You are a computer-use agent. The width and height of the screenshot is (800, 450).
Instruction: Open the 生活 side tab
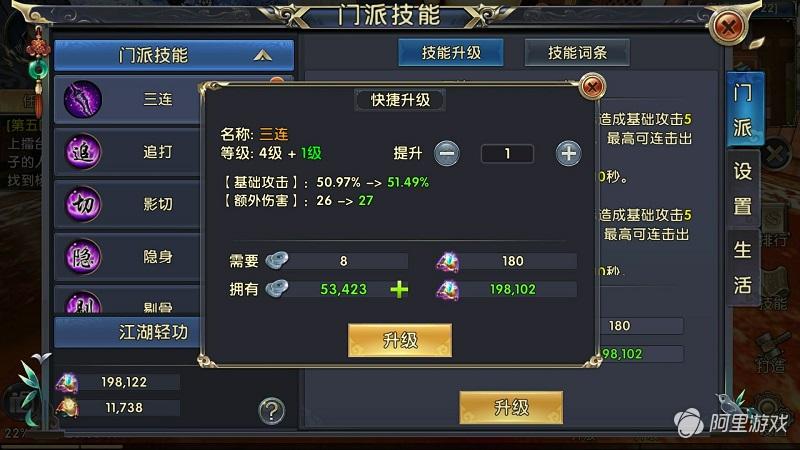click(x=742, y=267)
